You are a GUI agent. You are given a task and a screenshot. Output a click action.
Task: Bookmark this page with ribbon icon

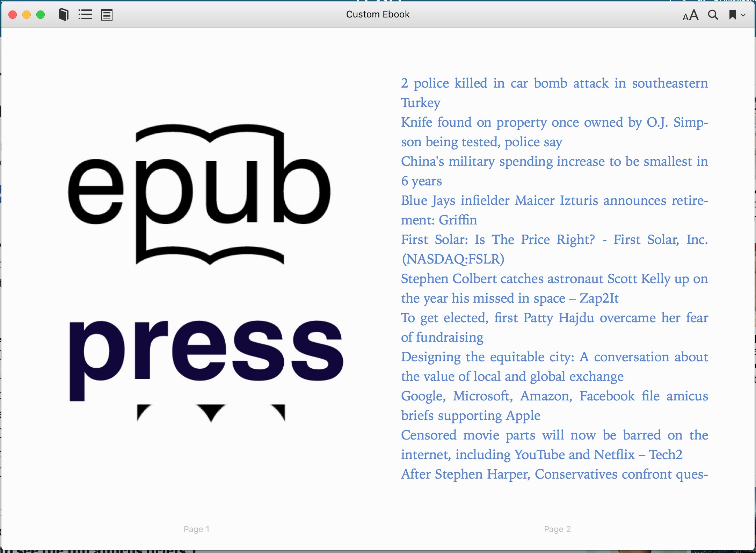click(732, 15)
